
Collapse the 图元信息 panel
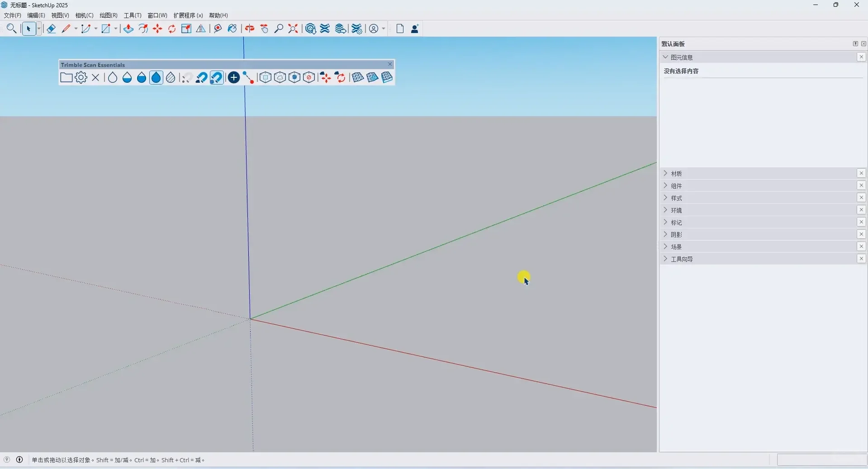665,57
